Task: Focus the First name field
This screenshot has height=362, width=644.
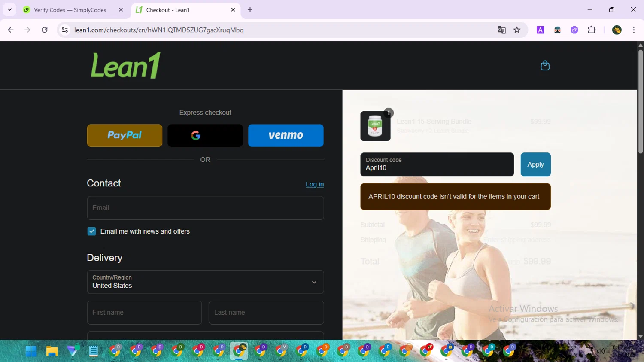Action: point(144,313)
